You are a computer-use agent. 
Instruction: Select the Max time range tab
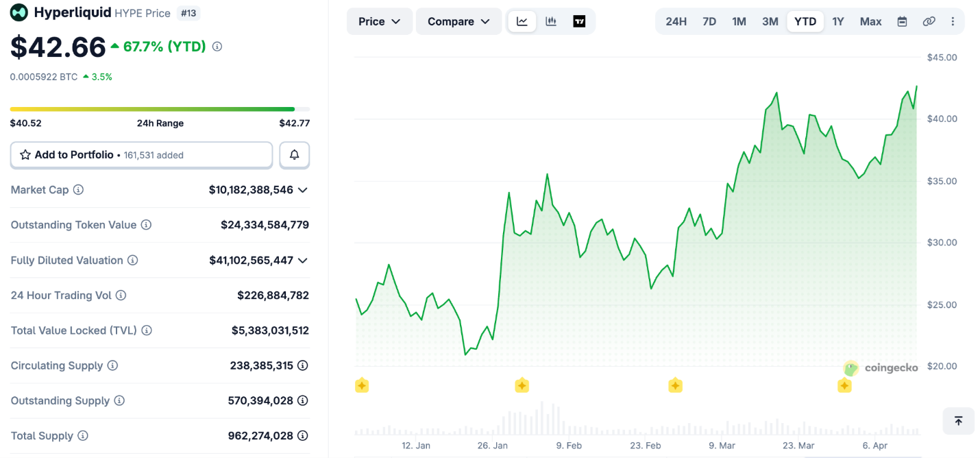point(870,21)
